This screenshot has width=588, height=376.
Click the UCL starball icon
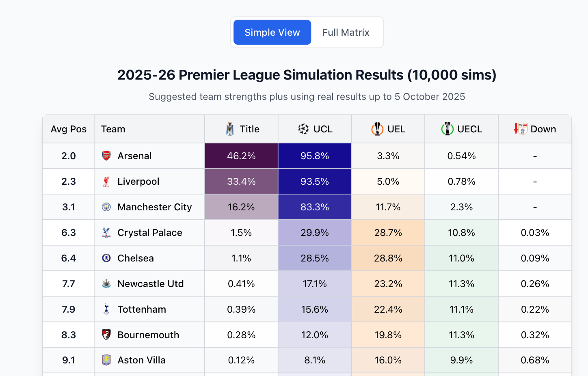point(303,129)
